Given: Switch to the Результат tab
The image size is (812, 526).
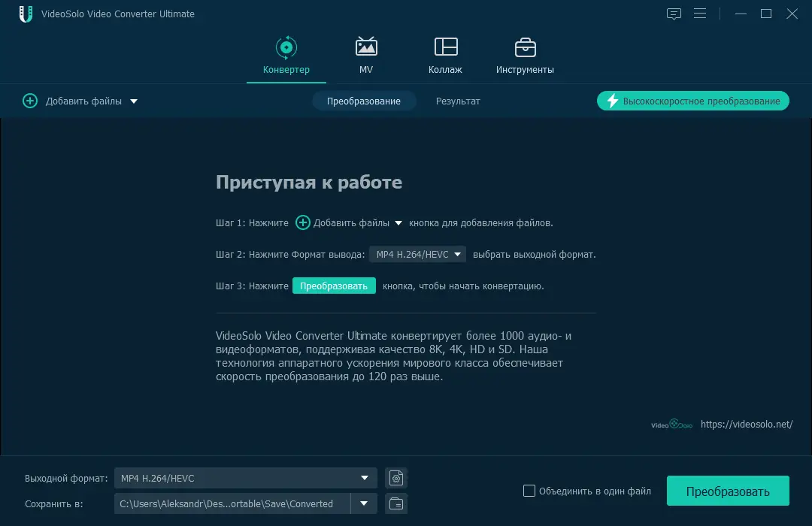Looking at the screenshot, I should click(457, 101).
